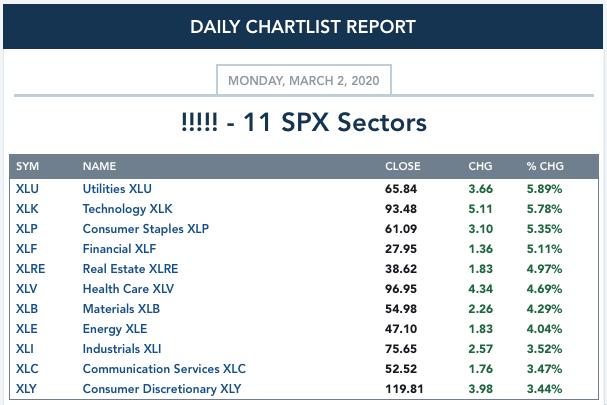Click the NAME column header
This screenshot has height=405, width=607.
(x=99, y=166)
